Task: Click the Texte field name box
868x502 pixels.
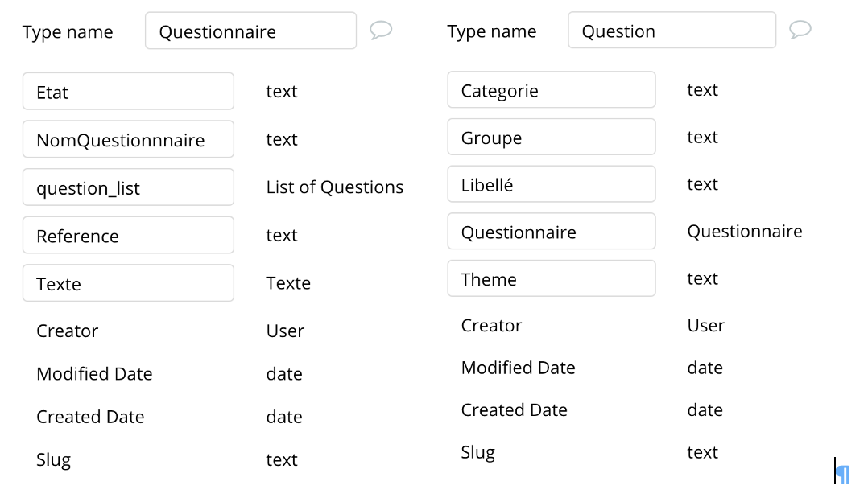Action: [128, 283]
